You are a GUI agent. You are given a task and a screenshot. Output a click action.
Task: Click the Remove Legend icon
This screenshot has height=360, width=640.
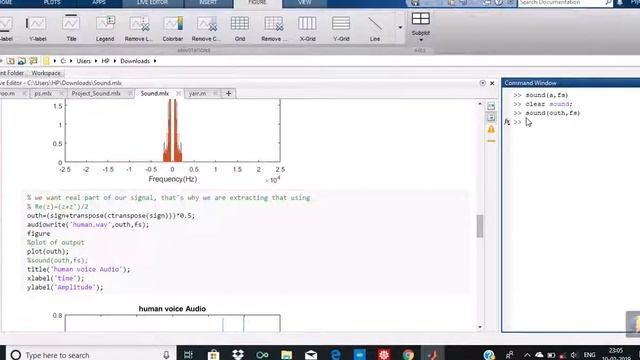point(139,28)
